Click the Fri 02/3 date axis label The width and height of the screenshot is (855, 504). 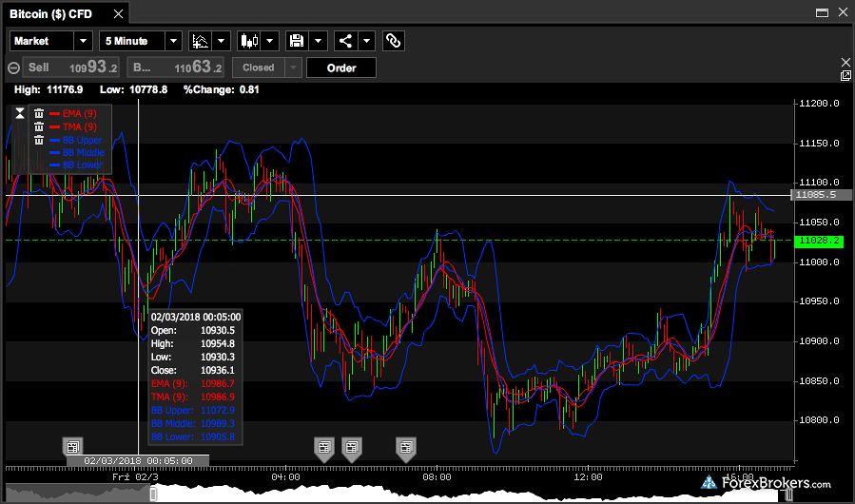[x=135, y=477]
